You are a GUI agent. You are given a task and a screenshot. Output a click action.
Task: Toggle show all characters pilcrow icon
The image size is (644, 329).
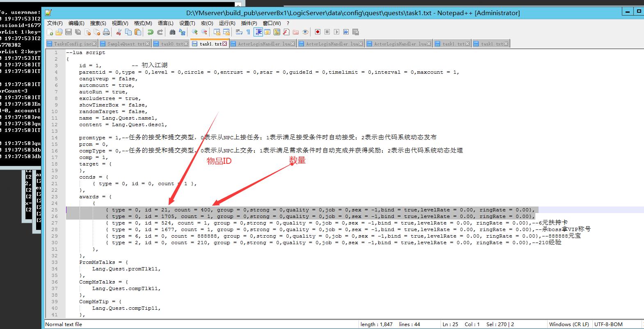coord(248,32)
